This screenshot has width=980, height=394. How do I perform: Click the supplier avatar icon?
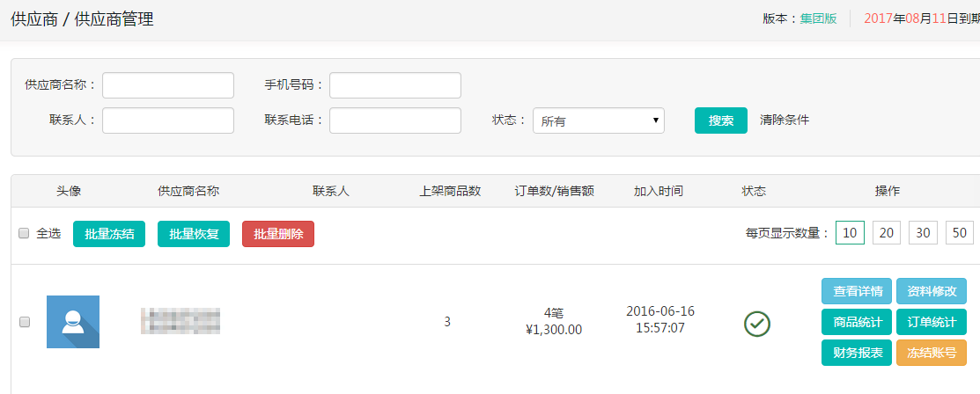pyautogui.click(x=72, y=322)
